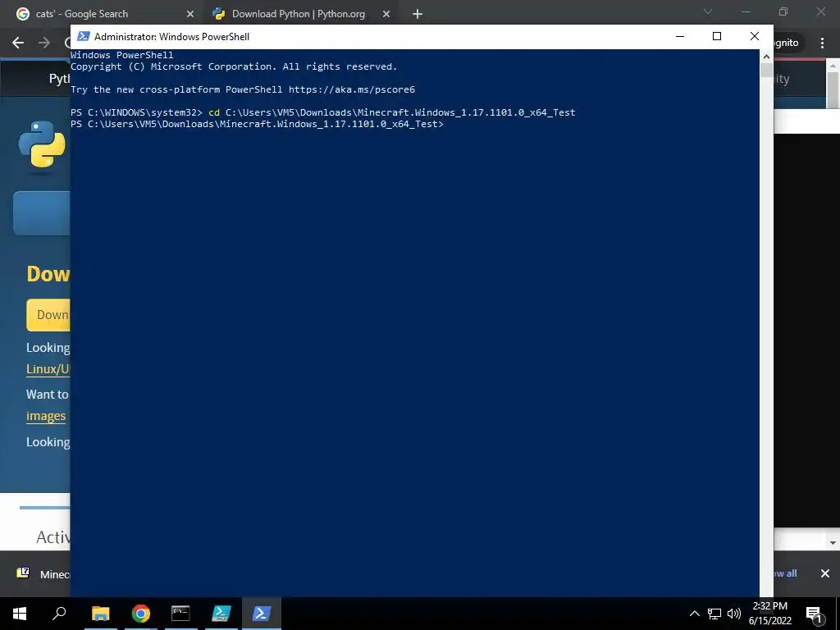The height and width of the screenshot is (630, 840).
Task: Click Show all downloads link in Chrome
Action: pos(785,573)
